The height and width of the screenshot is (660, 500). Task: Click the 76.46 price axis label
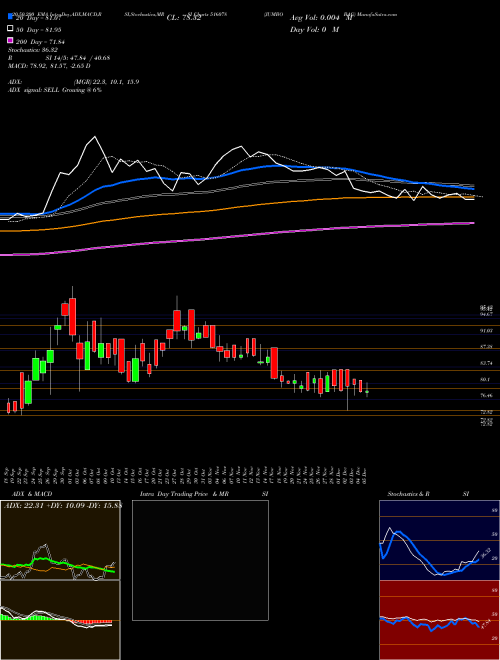pyautogui.click(x=487, y=396)
